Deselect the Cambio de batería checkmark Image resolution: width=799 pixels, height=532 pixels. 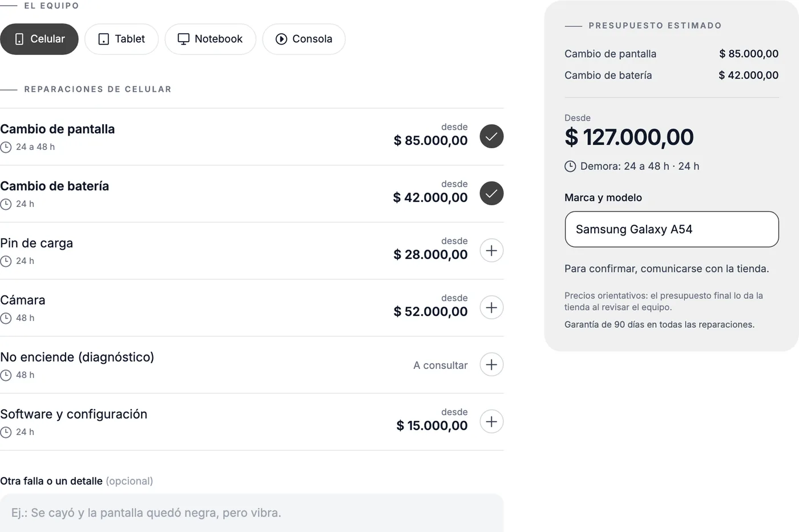491,193
